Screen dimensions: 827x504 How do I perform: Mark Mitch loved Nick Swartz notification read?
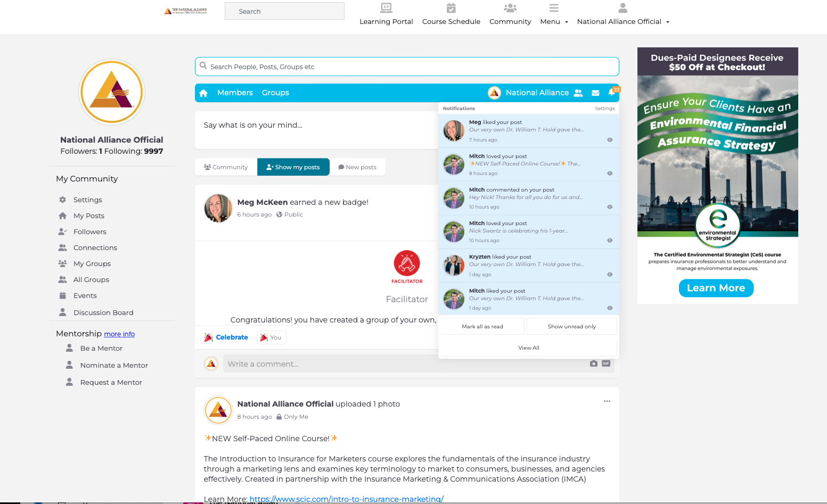[x=610, y=241]
